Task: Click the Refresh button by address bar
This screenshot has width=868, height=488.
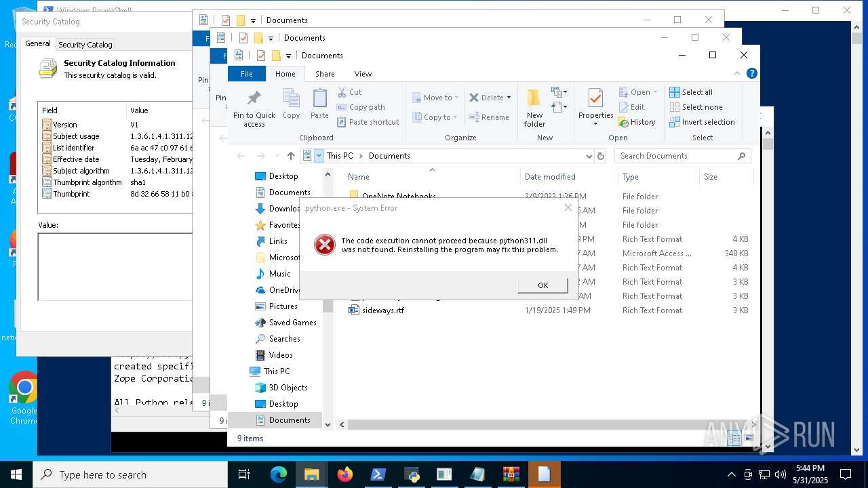Action: (x=600, y=156)
